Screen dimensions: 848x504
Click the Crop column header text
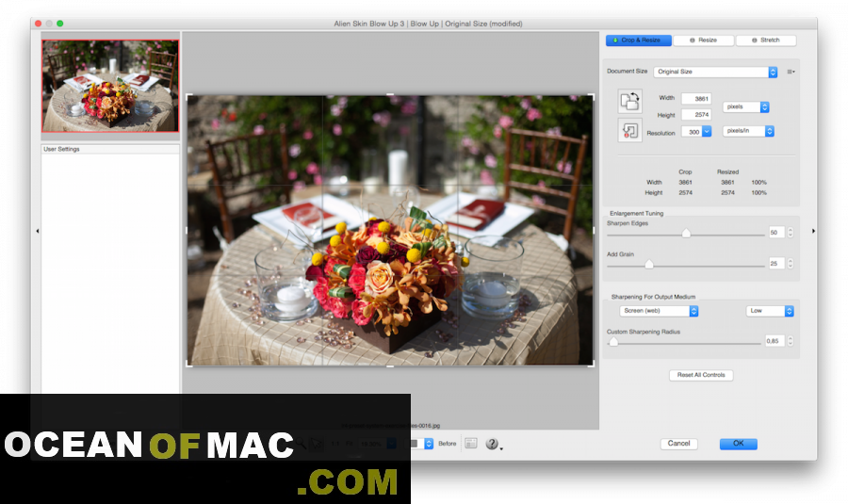685,171
